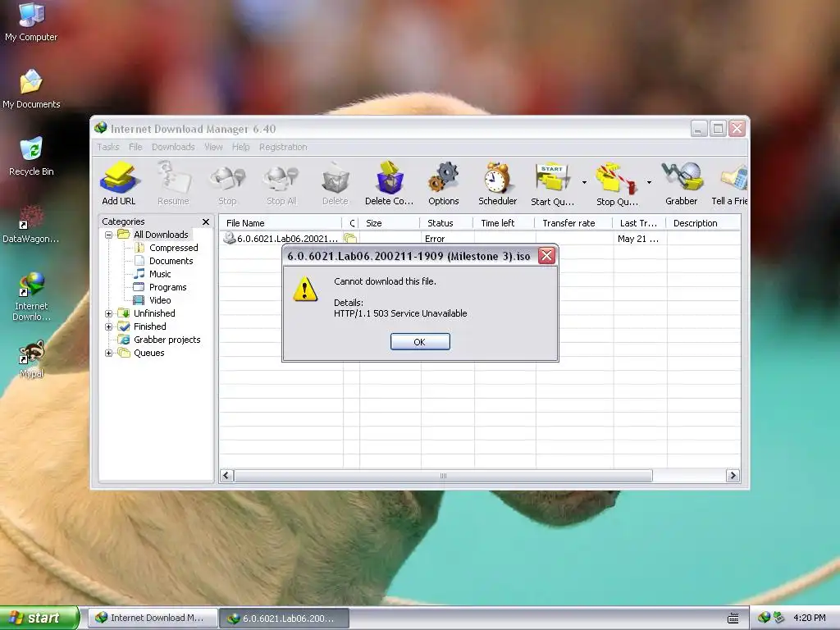Expand the Unfinished tree node
This screenshot has height=630, width=840.
pyautogui.click(x=109, y=313)
